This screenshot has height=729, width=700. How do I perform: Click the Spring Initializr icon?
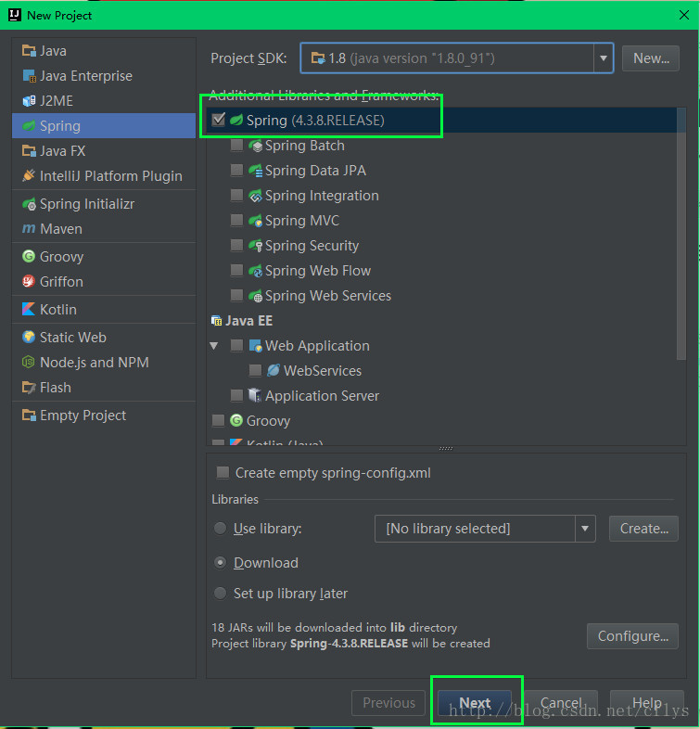(x=29, y=204)
